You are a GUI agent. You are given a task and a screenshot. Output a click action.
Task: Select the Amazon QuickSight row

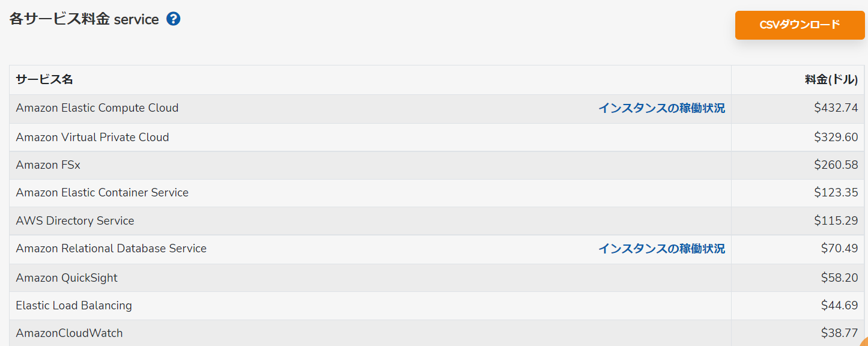click(x=437, y=278)
